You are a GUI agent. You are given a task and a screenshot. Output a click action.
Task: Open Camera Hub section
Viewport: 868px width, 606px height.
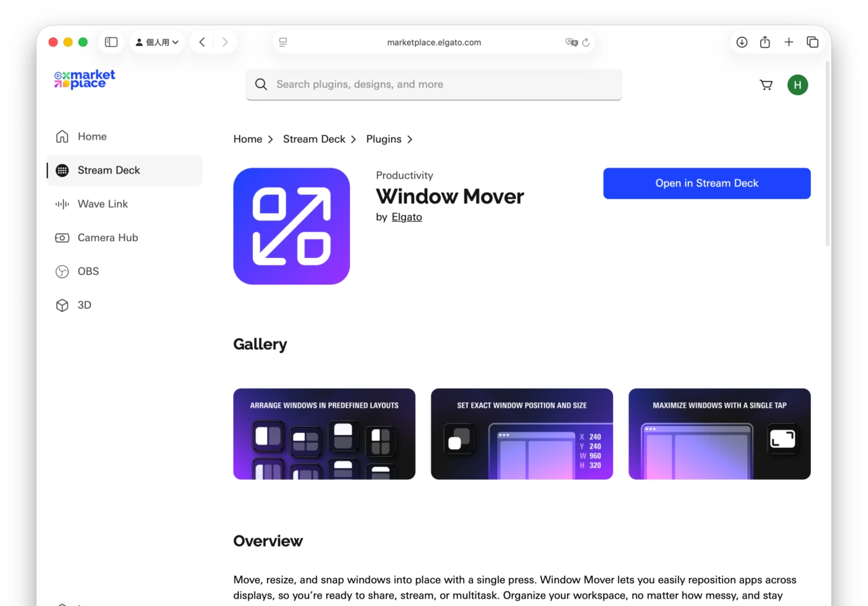pos(107,238)
